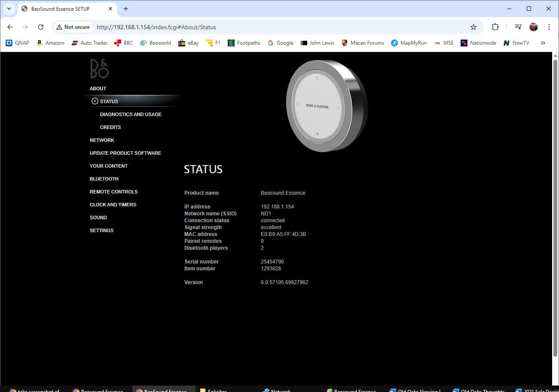Click the page vertical scrollbar
Viewport: 559px width, 392px height.
pos(555,208)
